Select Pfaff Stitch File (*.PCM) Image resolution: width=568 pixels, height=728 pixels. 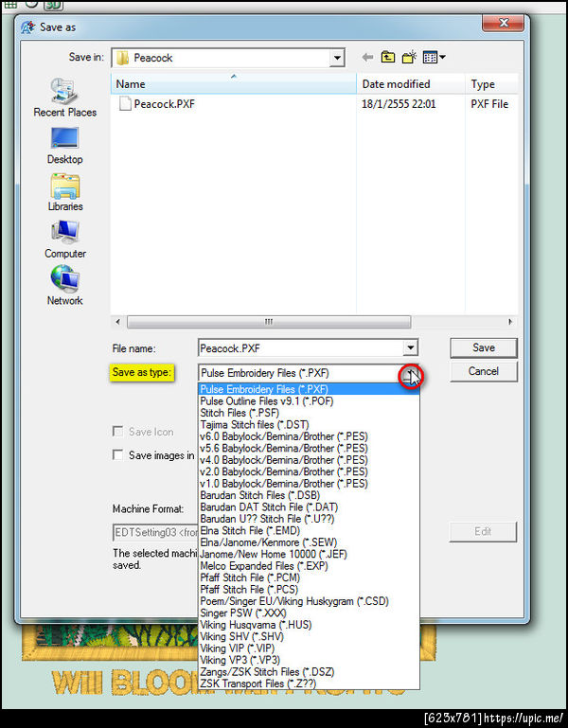(x=309, y=577)
